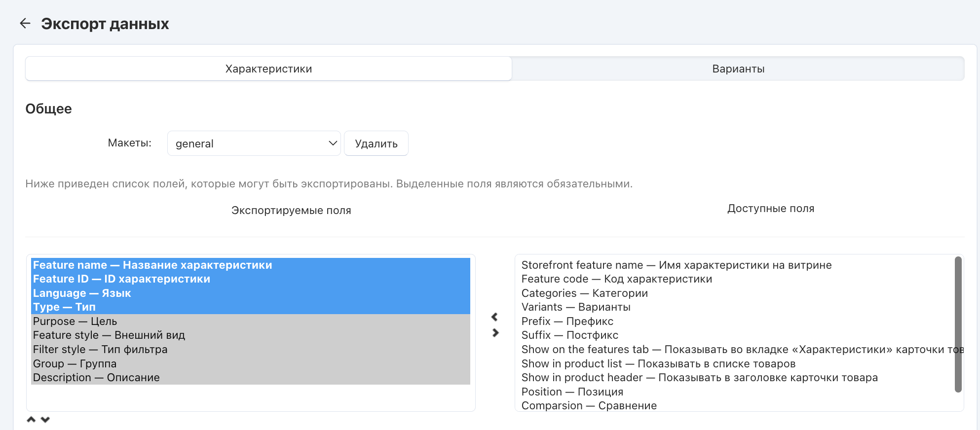Switch to the Характеристики tab
The height and width of the screenshot is (430, 980).
click(268, 69)
